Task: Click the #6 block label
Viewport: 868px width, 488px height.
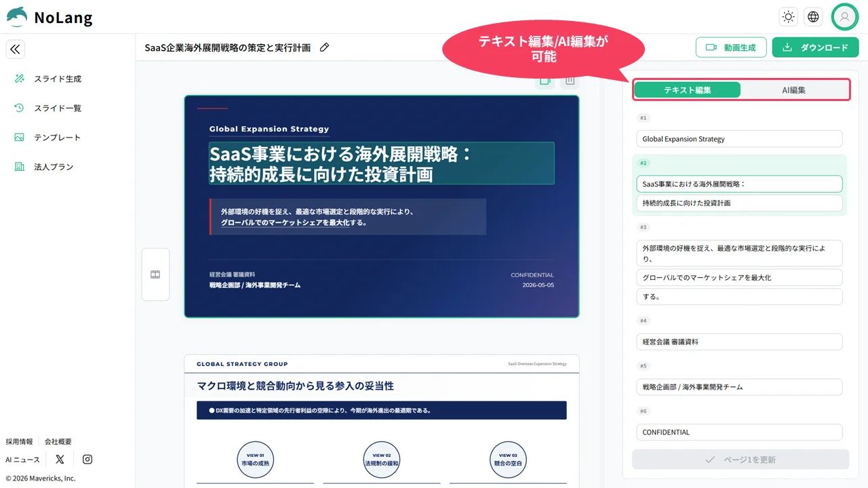Action: (644, 411)
